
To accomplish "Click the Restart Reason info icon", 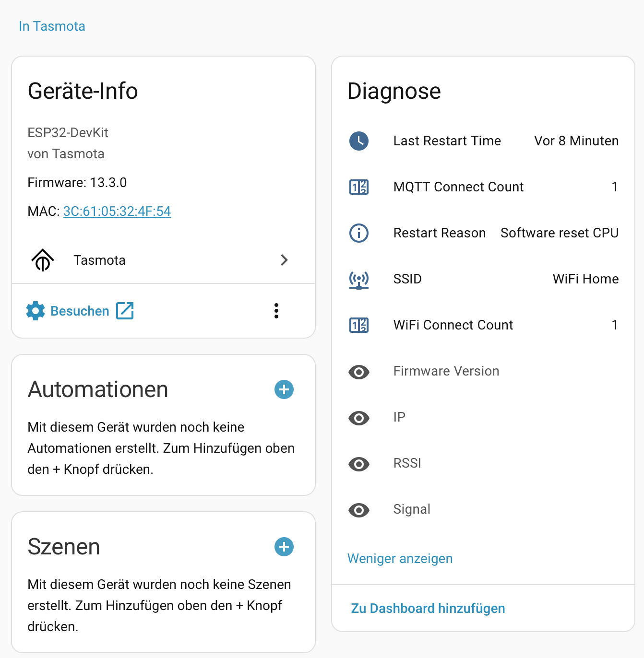I will pos(359,233).
